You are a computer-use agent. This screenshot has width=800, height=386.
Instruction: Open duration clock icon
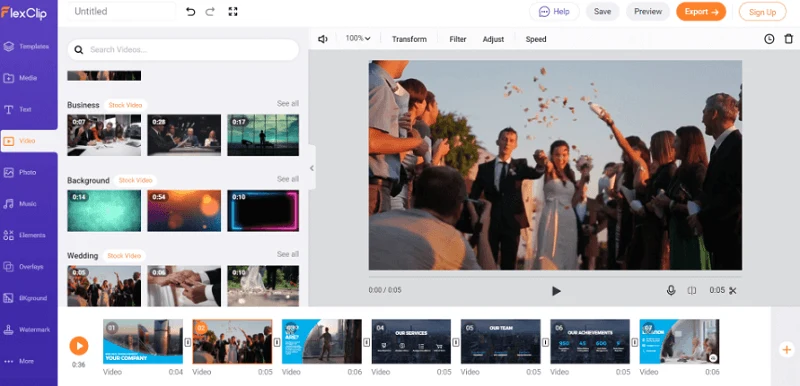(769, 39)
